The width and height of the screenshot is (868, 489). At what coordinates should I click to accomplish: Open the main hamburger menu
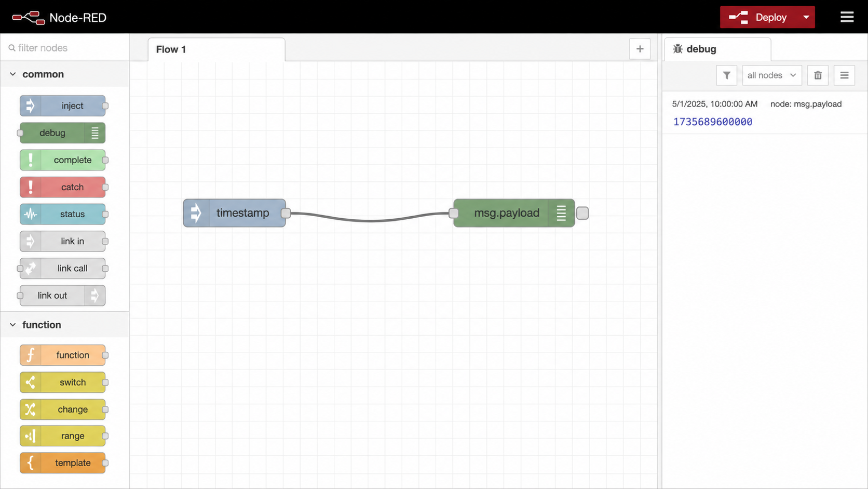point(847,17)
